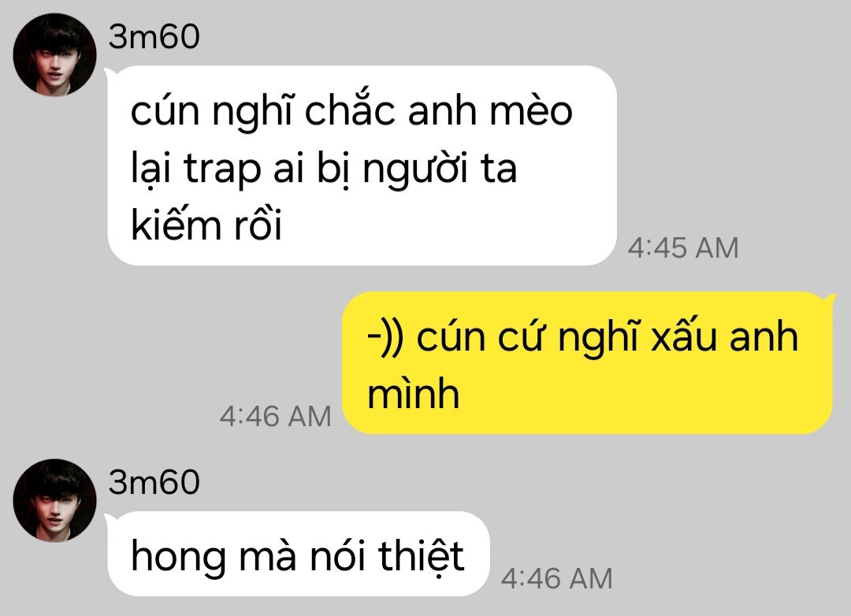Select the 'hong mà nói thiệt' message bubble
The height and width of the screenshot is (616, 851).
[299, 554]
